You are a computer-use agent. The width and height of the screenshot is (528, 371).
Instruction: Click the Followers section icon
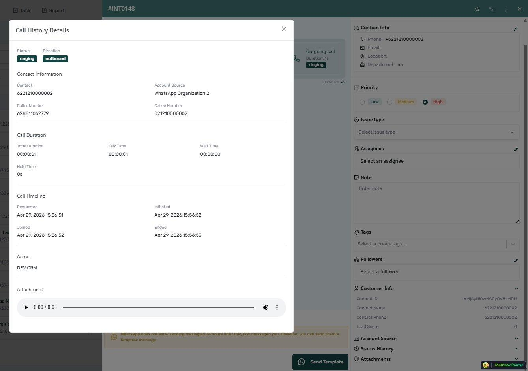click(x=357, y=260)
